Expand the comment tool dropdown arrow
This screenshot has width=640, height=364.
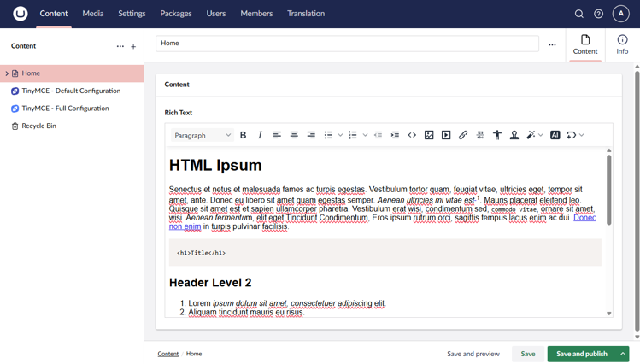tap(582, 135)
